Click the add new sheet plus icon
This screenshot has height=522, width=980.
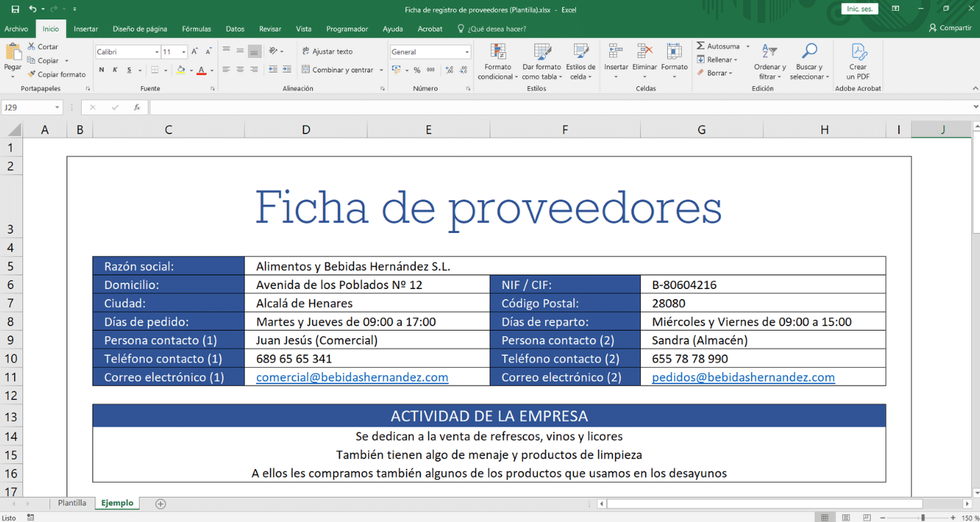161,504
